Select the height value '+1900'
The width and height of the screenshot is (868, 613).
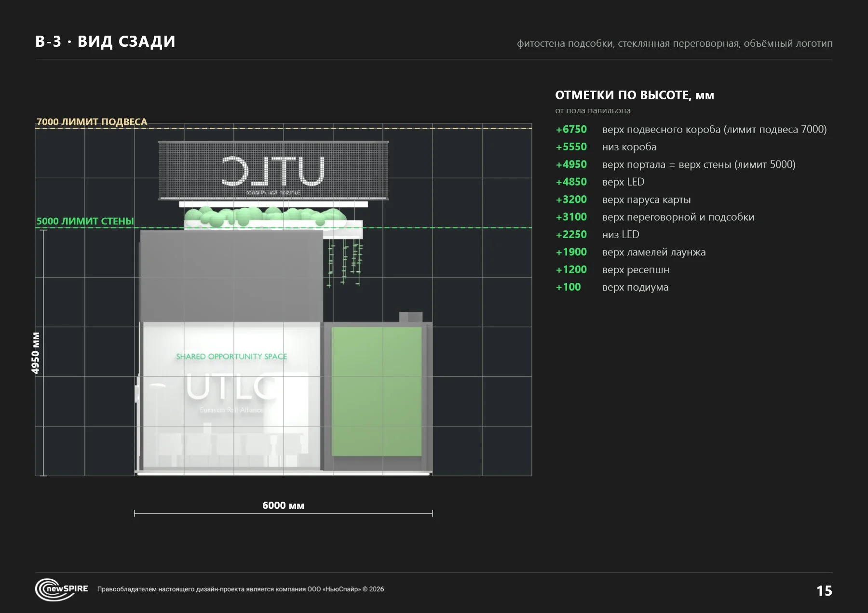coord(571,252)
